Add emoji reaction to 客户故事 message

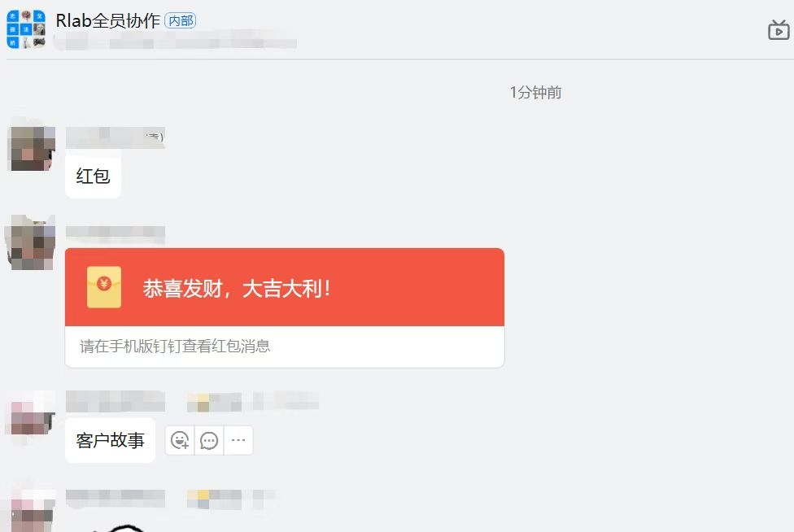(x=180, y=440)
